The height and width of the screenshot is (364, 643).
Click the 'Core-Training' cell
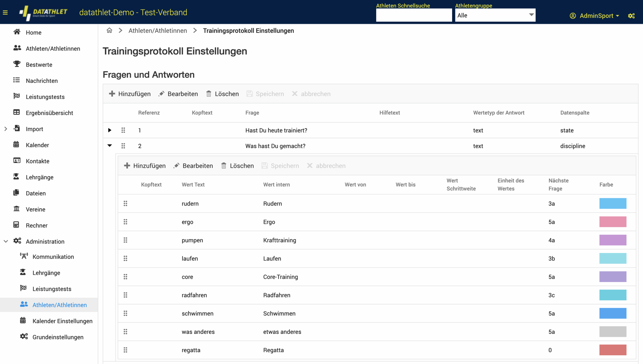(281, 277)
